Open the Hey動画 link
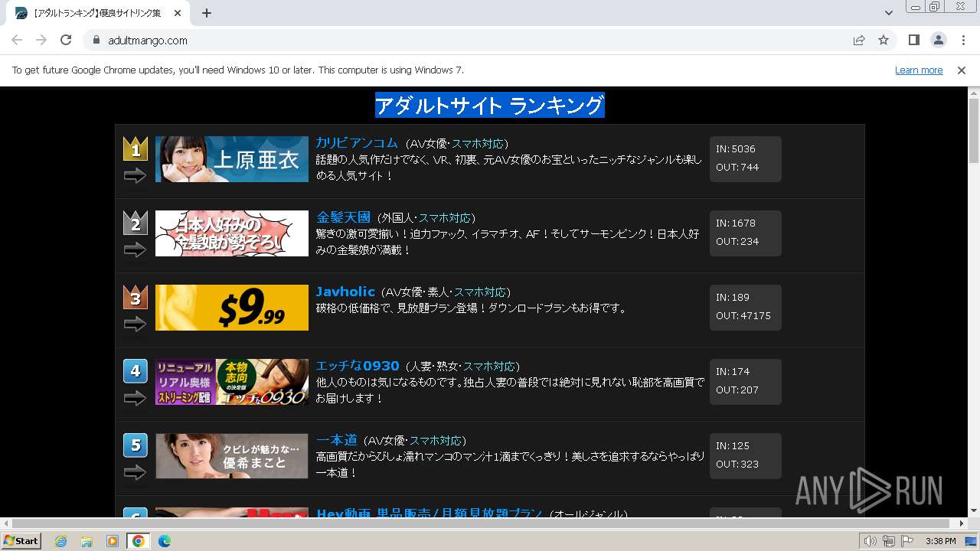980x551 pixels. (x=430, y=514)
